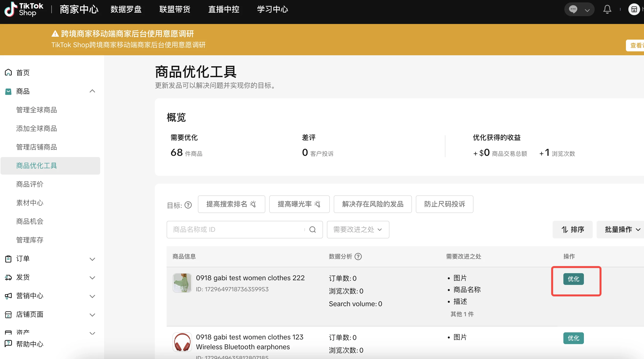Expand the 需要改进之处 filter dropdown
644x359 pixels.
(357, 229)
